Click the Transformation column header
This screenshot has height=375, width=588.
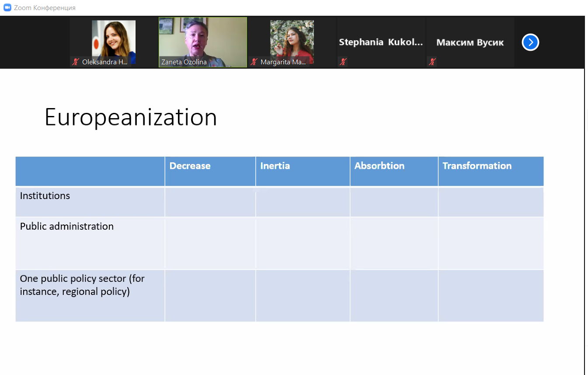pyautogui.click(x=477, y=166)
